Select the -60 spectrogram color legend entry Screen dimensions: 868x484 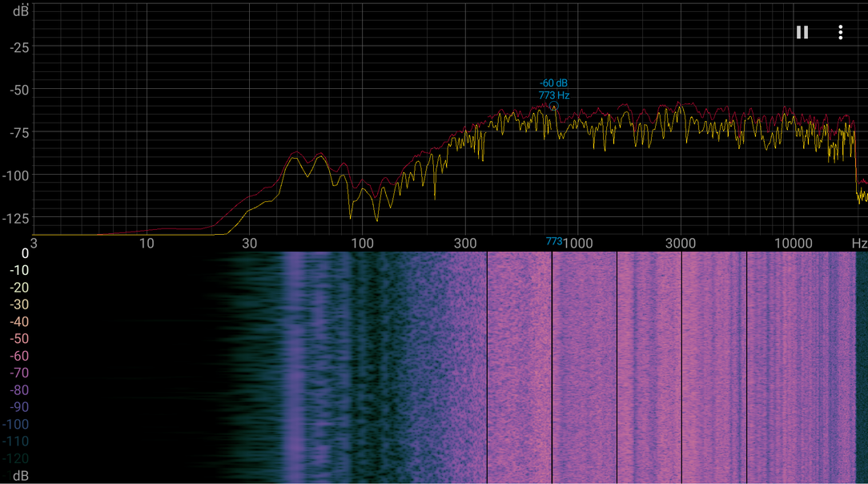pyautogui.click(x=19, y=356)
